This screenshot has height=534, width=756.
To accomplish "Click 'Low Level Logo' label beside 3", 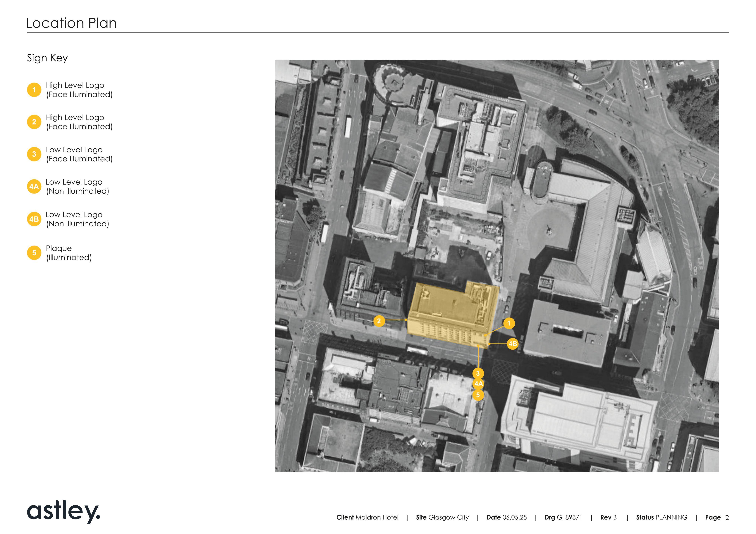I will [x=74, y=150].
